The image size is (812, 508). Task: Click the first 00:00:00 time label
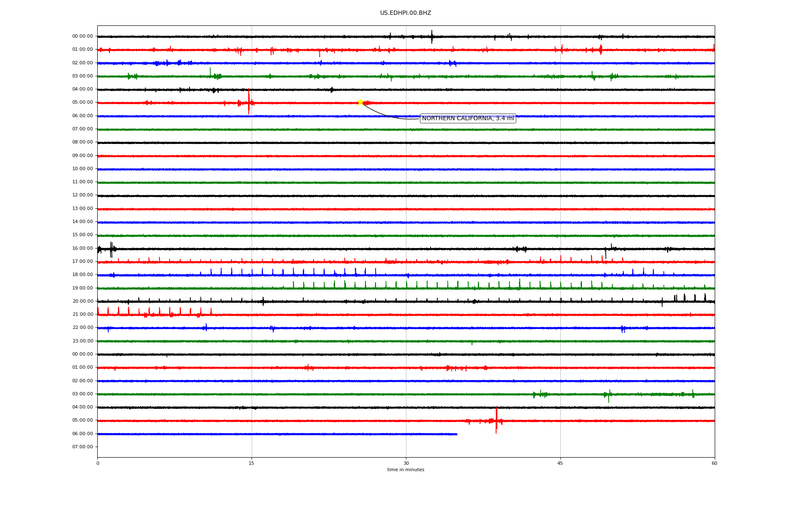click(x=82, y=36)
